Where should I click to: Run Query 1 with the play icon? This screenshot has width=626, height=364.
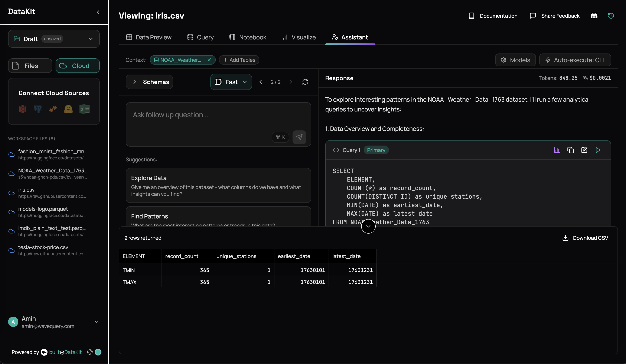(598, 150)
